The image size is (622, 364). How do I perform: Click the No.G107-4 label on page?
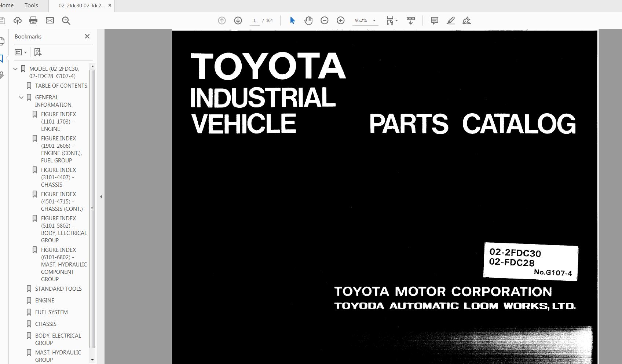pyautogui.click(x=553, y=272)
